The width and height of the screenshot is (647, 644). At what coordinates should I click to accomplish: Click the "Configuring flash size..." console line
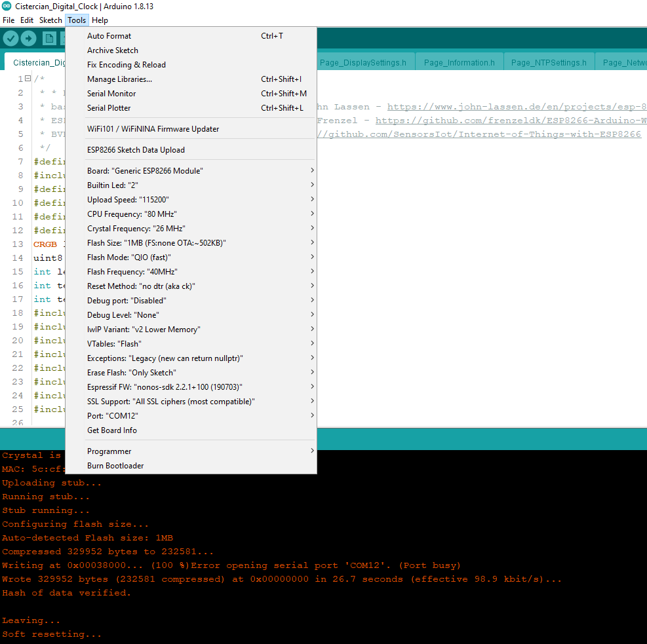[75, 524]
